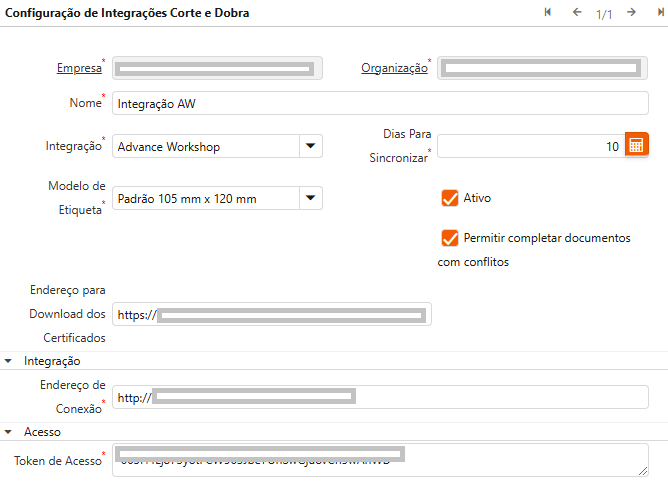668x483 pixels.
Task: Edit the Nome field Integração AW
Action: (x=380, y=103)
